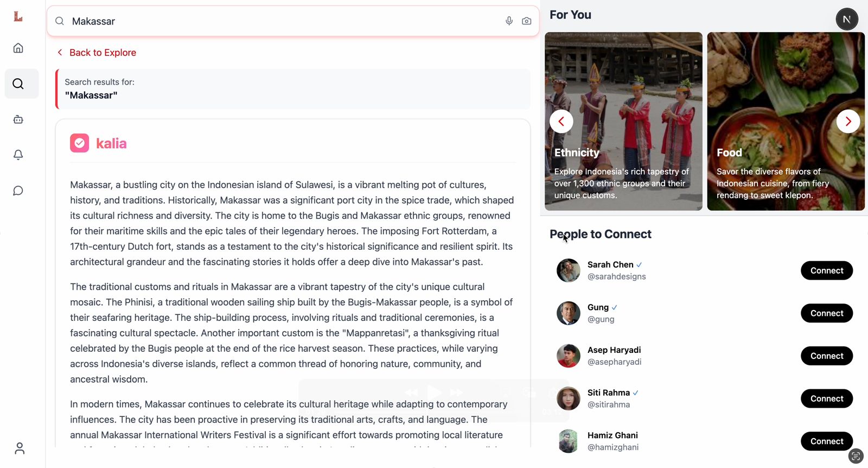Open the N user avatar menu
The image size is (868, 468).
847,19
